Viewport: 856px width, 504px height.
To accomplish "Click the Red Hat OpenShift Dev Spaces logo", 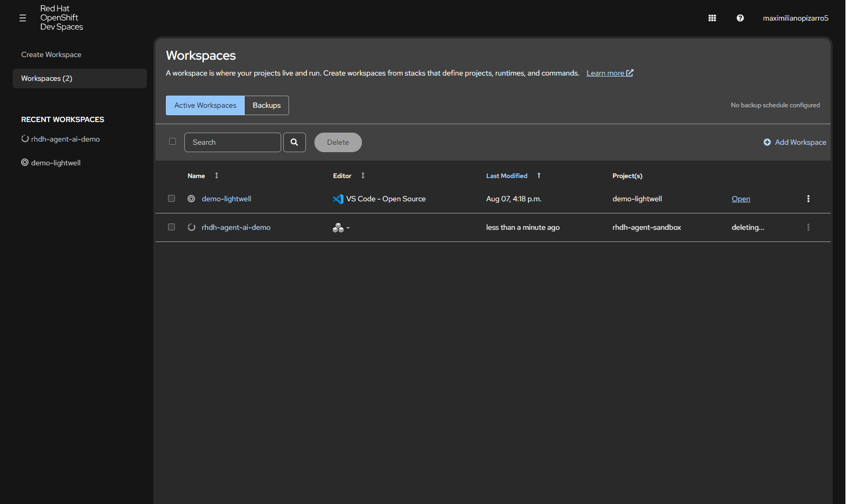I will click(x=61, y=18).
